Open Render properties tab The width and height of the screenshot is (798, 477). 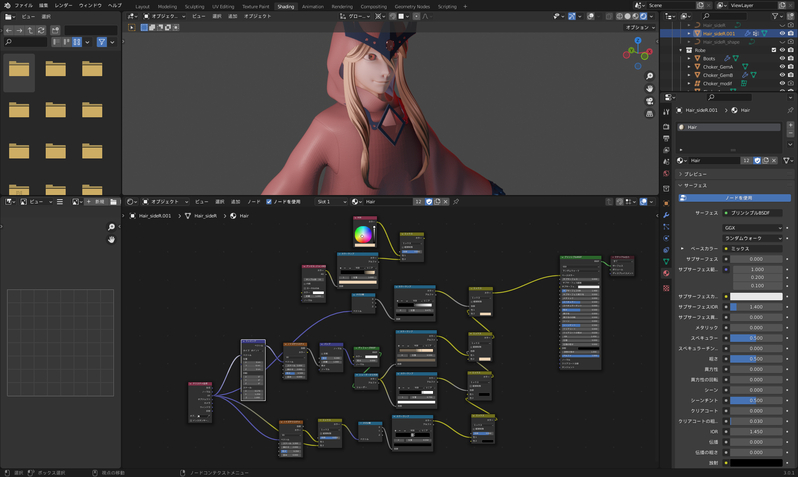[x=666, y=126]
